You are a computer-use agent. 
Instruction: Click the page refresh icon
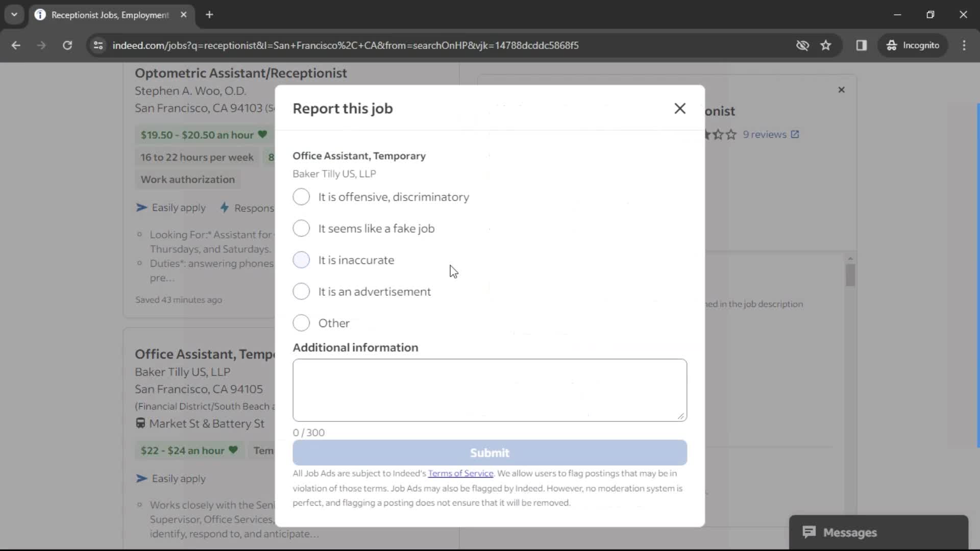point(67,45)
